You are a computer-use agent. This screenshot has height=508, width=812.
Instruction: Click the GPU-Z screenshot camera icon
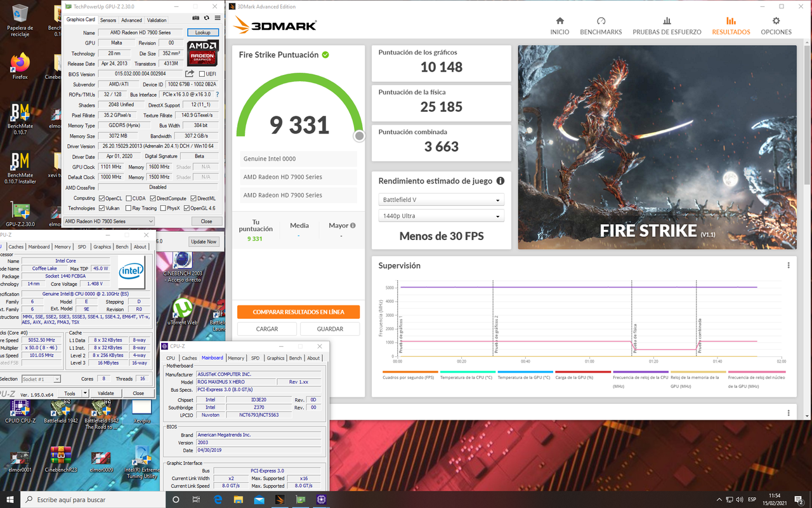[196, 18]
